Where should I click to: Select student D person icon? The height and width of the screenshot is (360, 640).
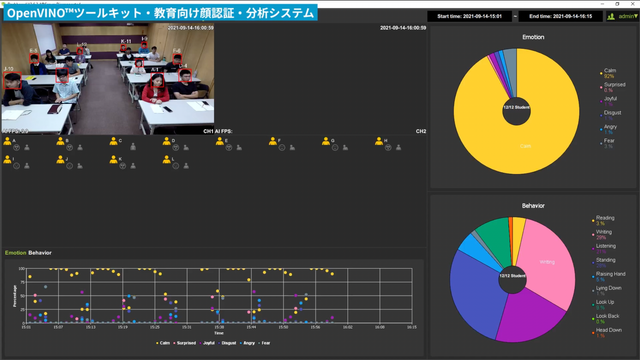point(166,141)
